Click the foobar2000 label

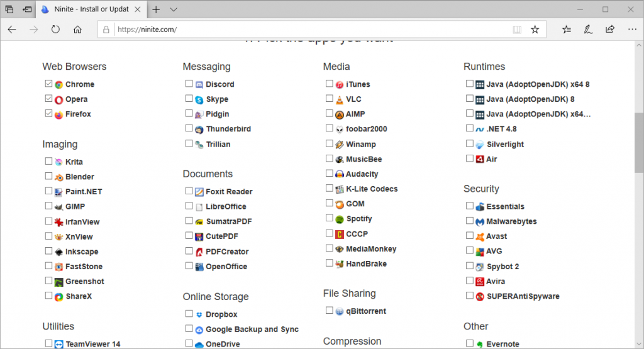point(367,129)
